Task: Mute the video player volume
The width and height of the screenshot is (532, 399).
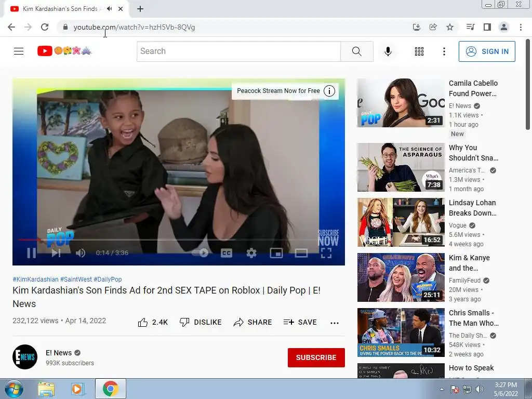Action: [x=81, y=253]
